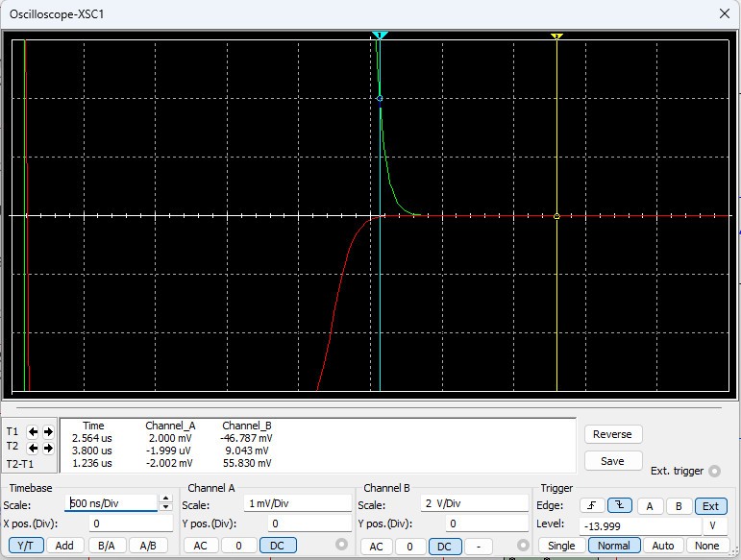Move cursor T1 left with arrow

pyautogui.click(x=35, y=432)
